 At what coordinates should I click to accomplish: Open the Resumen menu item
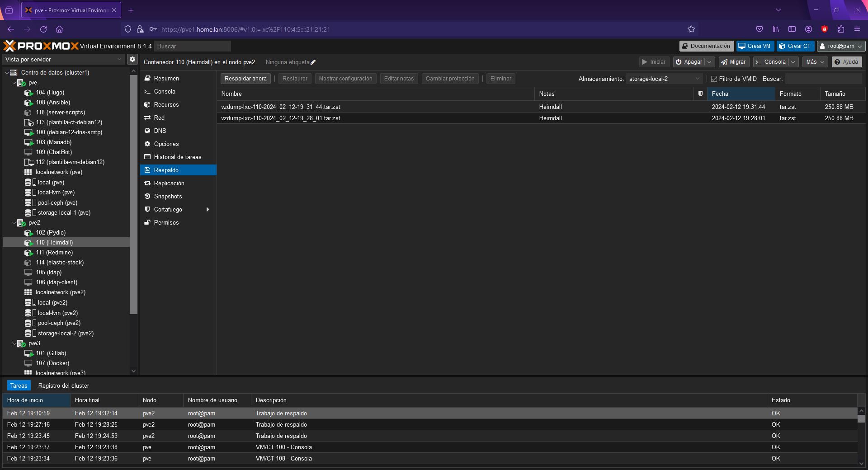(178, 78)
